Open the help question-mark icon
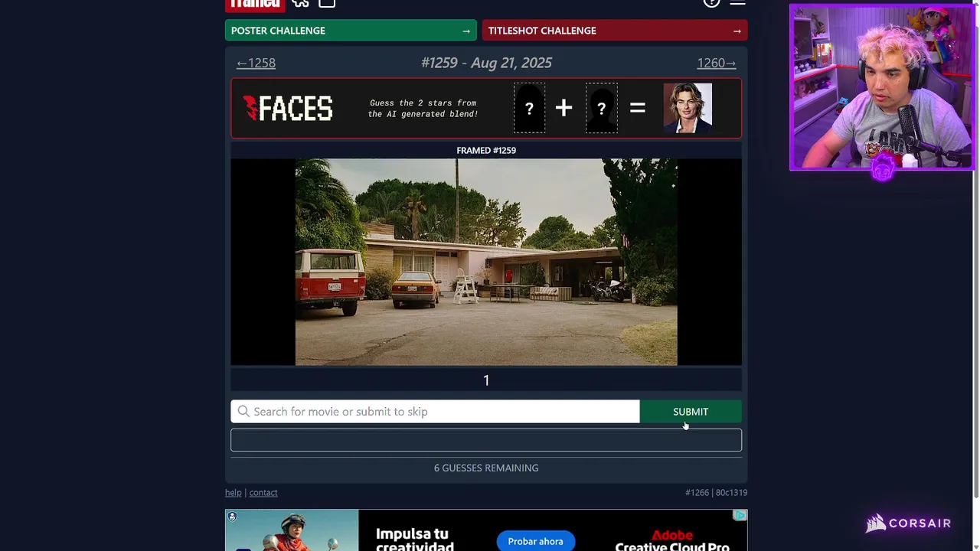The width and height of the screenshot is (980, 551). tap(711, 3)
